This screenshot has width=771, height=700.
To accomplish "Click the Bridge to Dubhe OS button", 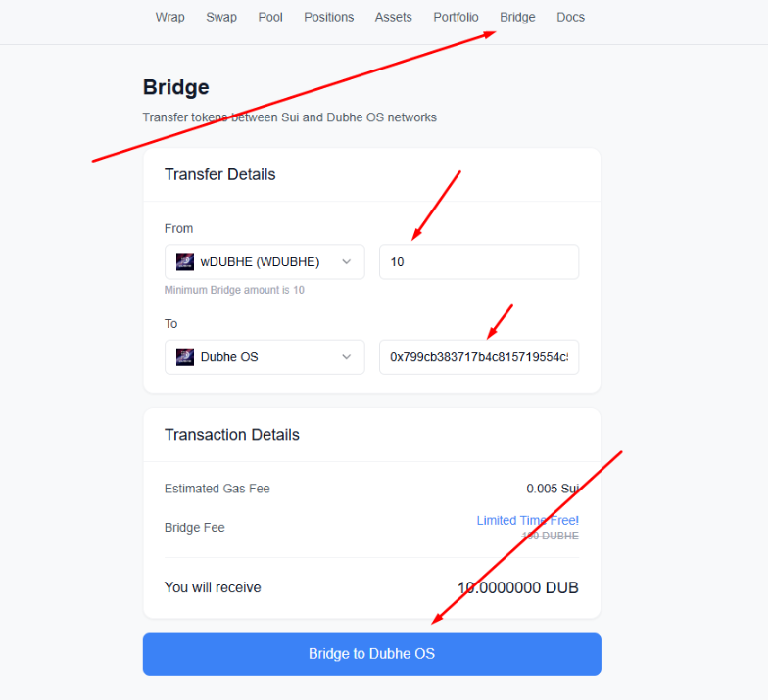I will click(x=371, y=654).
